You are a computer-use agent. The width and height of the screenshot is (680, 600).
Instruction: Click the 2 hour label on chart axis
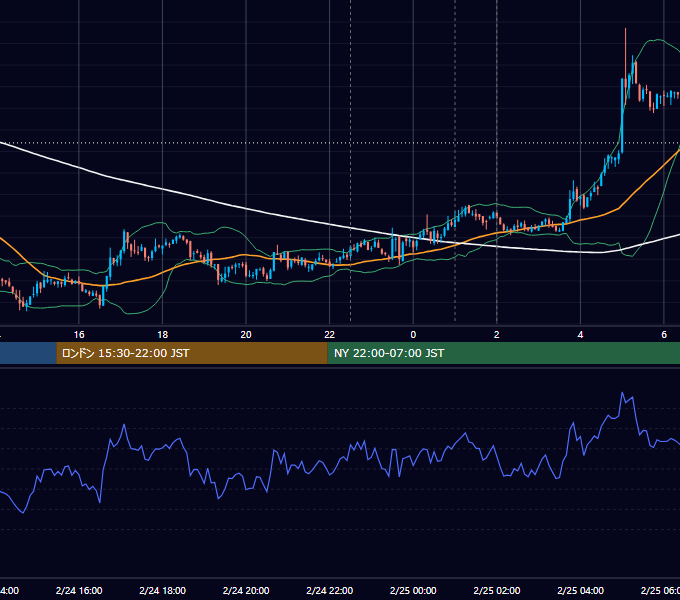(497, 335)
